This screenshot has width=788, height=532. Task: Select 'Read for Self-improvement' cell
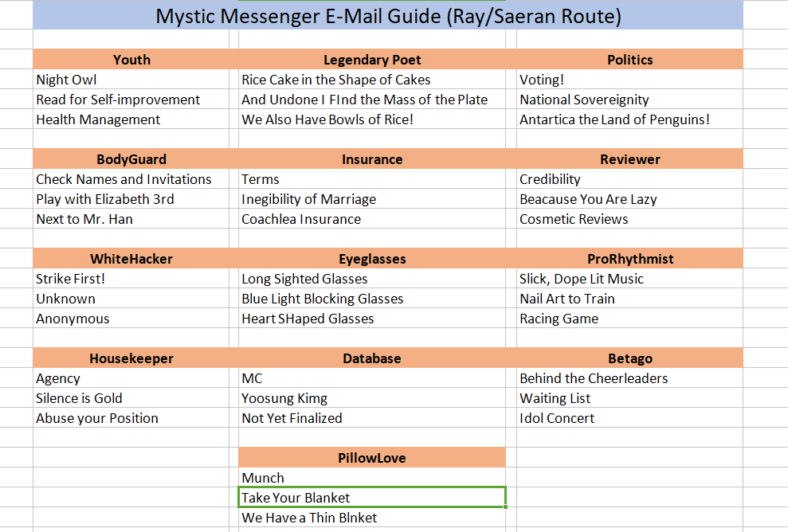[x=131, y=100]
